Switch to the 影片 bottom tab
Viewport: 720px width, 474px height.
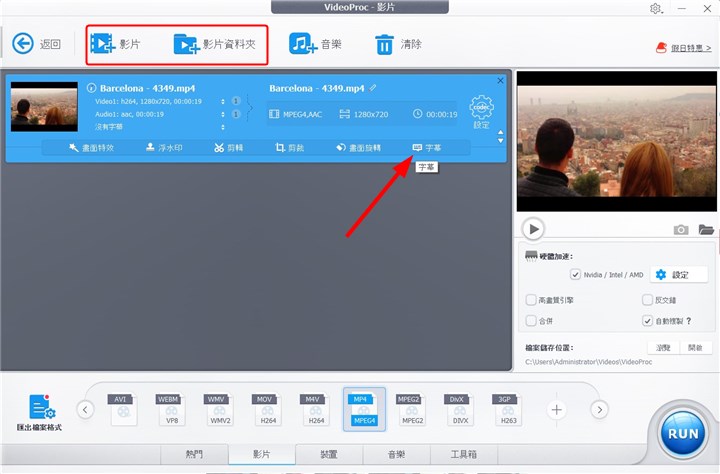tap(262, 454)
